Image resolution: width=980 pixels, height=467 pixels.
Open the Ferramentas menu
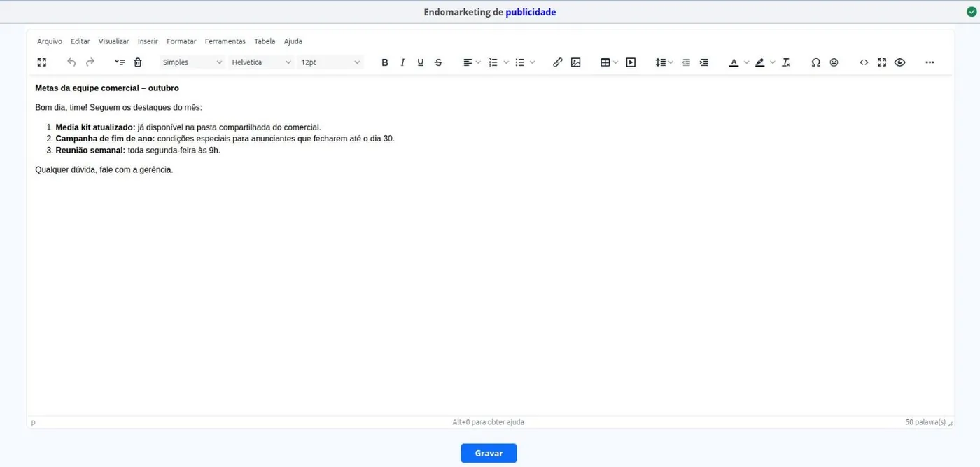coord(225,41)
